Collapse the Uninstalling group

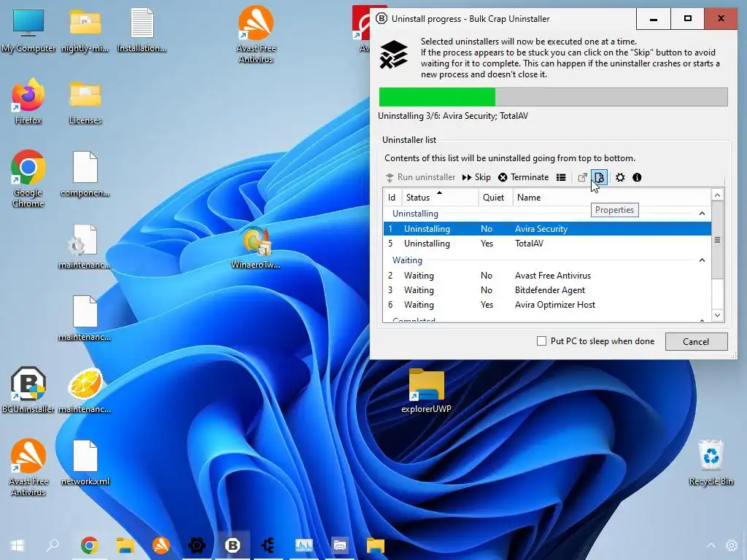(702, 214)
